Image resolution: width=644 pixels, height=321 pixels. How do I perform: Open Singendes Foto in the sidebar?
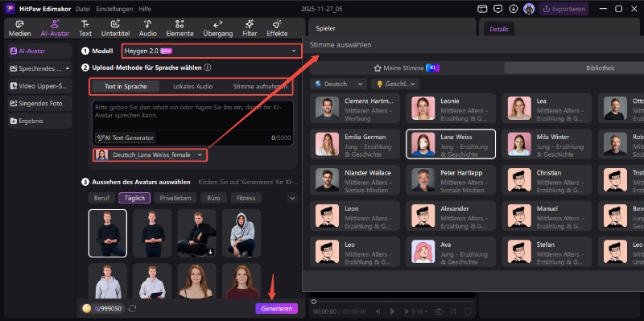[x=40, y=104]
